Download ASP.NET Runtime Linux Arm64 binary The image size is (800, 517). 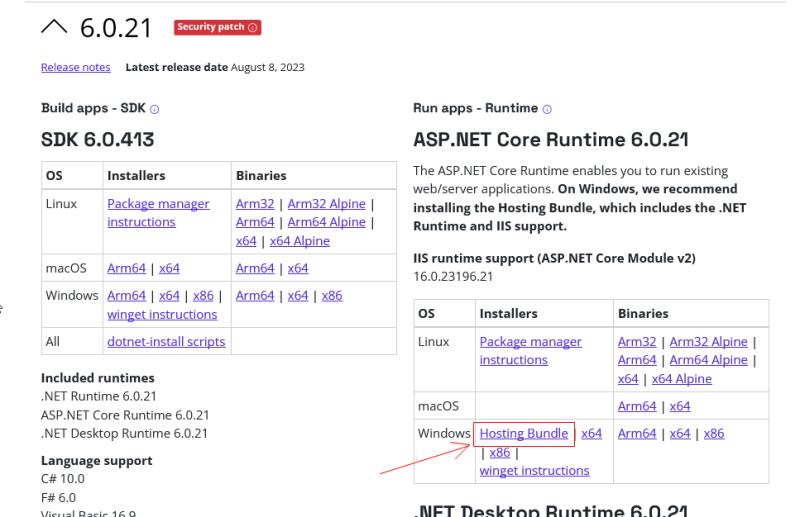637,360
